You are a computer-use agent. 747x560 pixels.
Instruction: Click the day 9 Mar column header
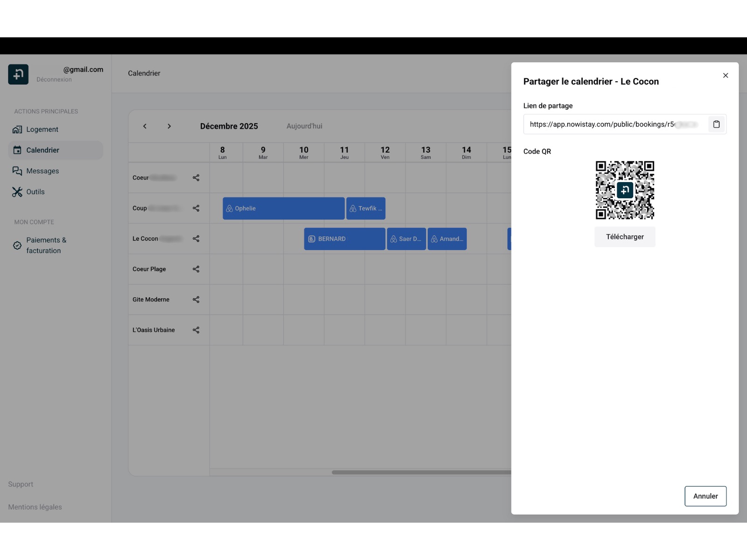tap(263, 152)
